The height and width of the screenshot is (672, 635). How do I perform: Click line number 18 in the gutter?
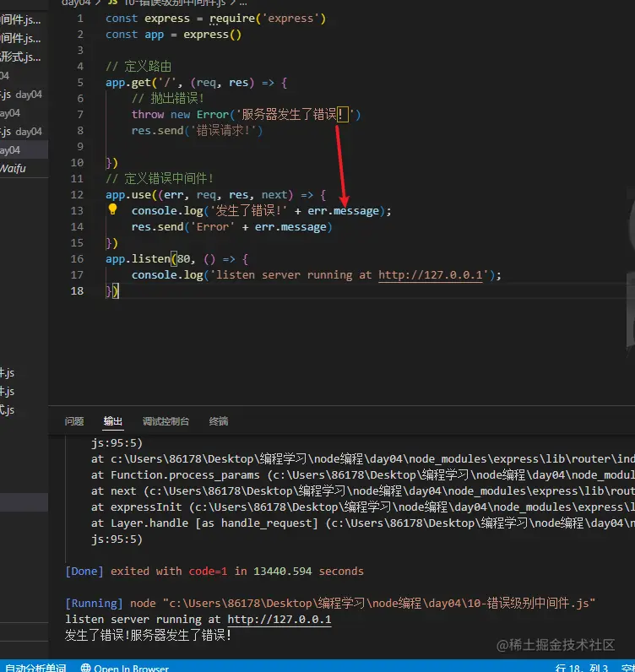coord(77,291)
